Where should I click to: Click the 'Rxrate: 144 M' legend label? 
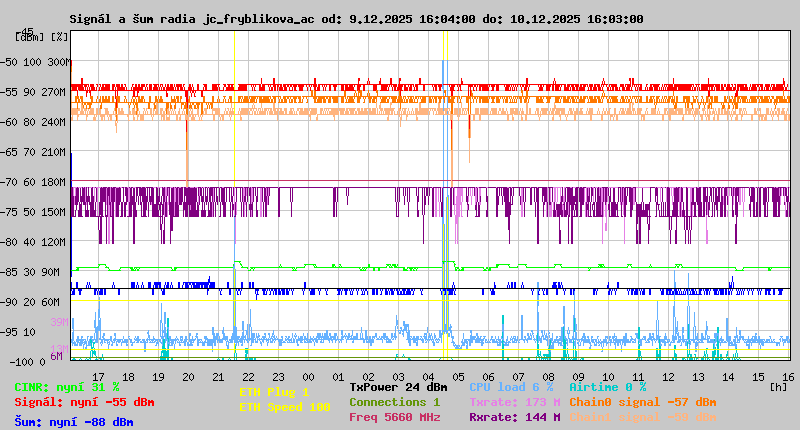[515, 417]
